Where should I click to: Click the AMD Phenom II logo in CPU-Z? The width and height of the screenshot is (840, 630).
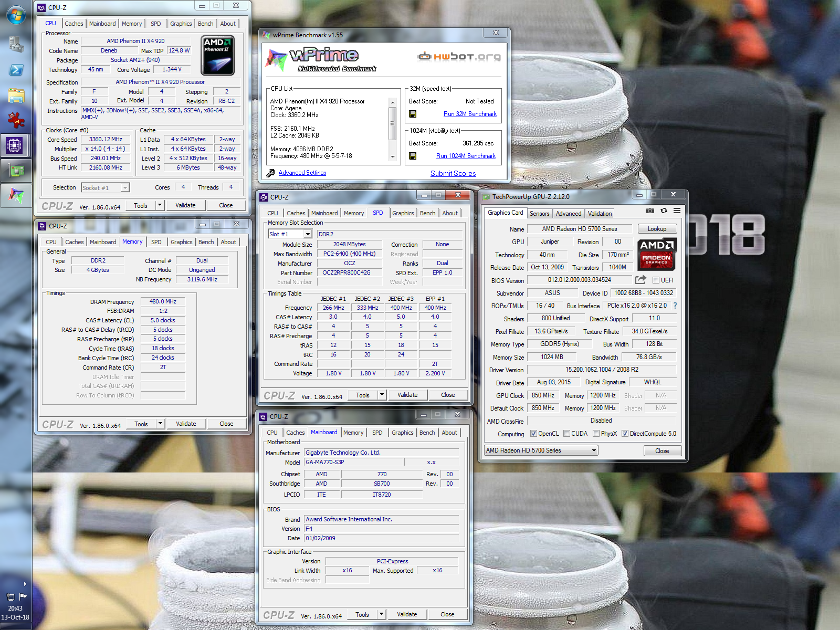218,55
